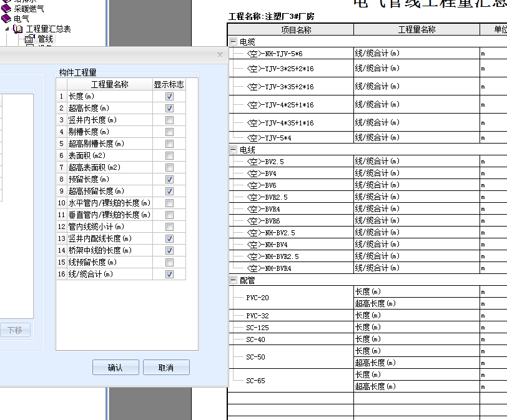Select the SC-125 pipe row
Screen dimensions: 507x420
tap(257, 328)
